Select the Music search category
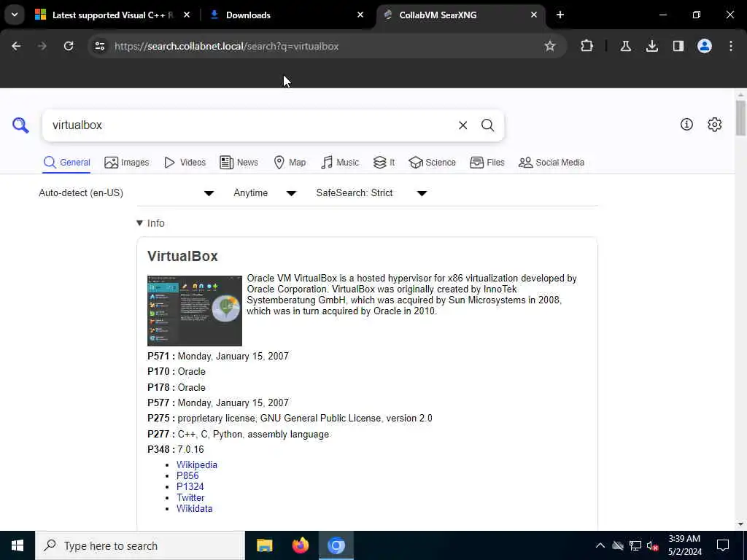747x560 pixels. (x=340, y=163)
